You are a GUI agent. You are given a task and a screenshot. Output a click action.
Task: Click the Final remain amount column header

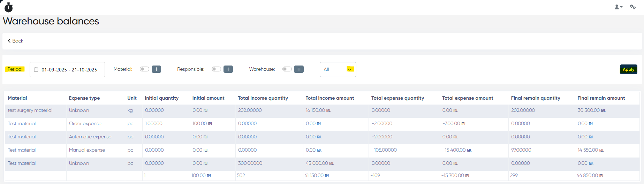[601, 98]
